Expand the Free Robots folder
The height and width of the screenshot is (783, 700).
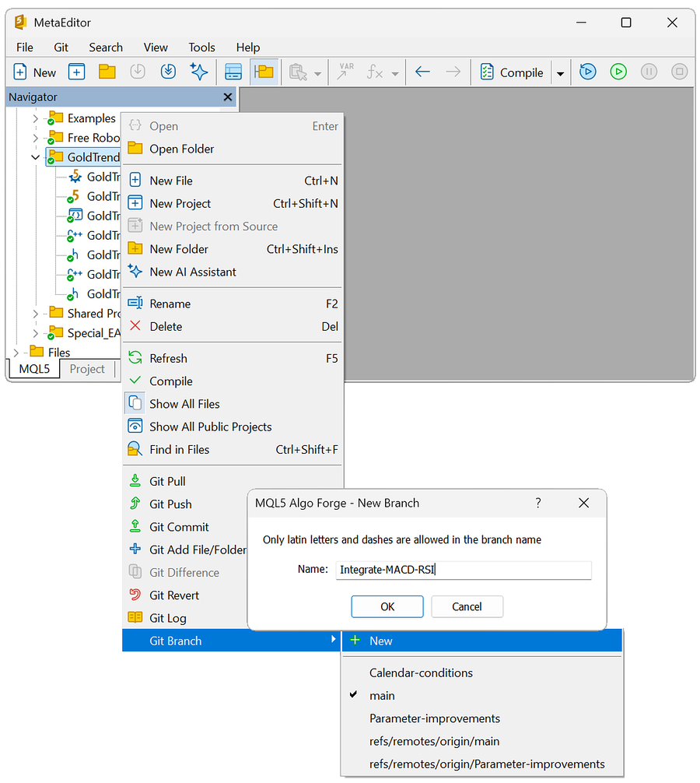pos(35,138)
